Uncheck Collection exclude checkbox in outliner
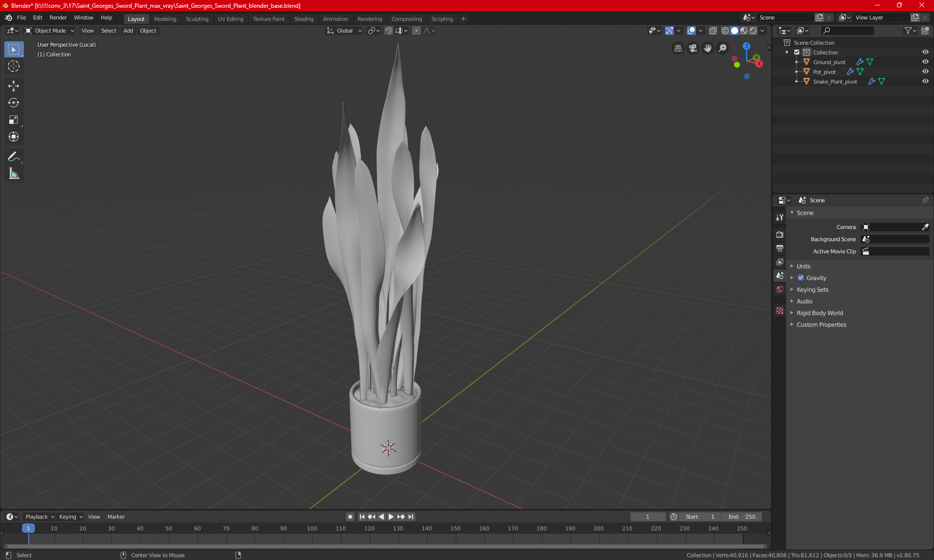934x560 pixels. coord(797,52)
